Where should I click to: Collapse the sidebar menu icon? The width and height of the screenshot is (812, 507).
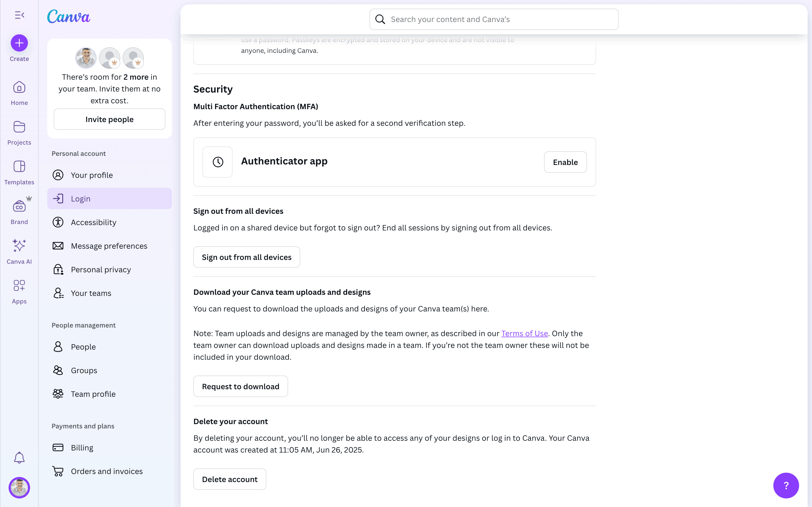(19, 15)
